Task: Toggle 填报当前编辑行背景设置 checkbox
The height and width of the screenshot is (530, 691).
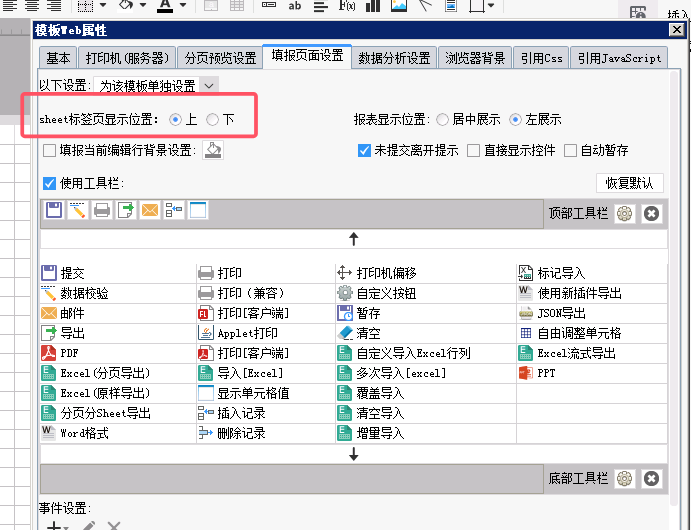Action: [49, 150]
